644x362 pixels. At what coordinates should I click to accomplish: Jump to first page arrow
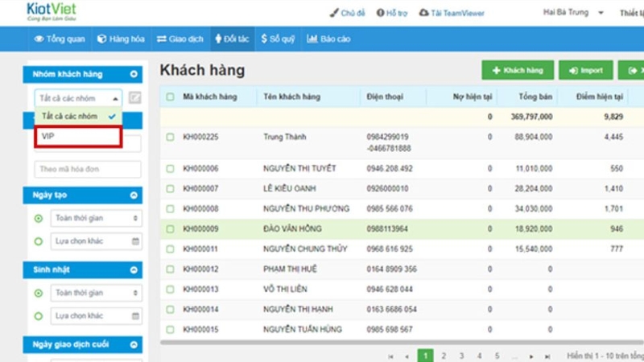(390, 356)
